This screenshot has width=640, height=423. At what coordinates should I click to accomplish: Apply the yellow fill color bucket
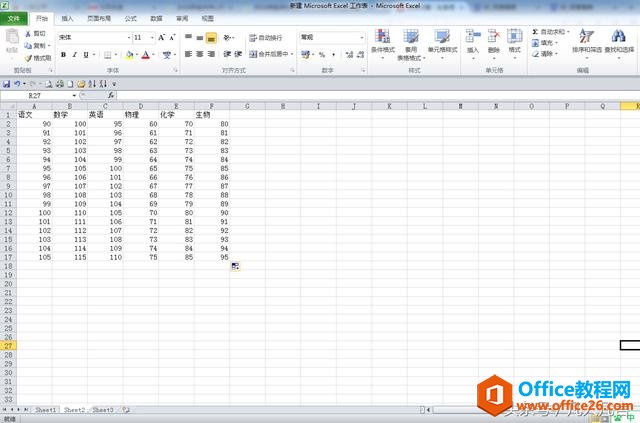[129, 54]
